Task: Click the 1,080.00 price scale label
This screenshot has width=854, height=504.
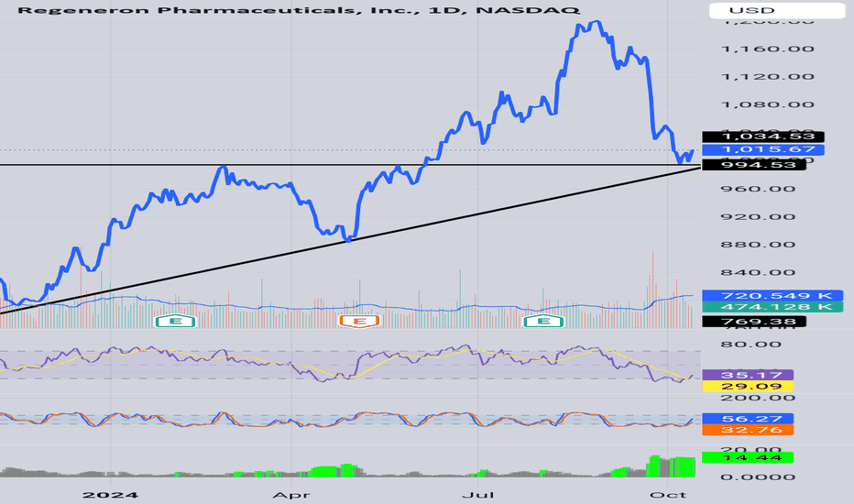Action: pos(767,104)
